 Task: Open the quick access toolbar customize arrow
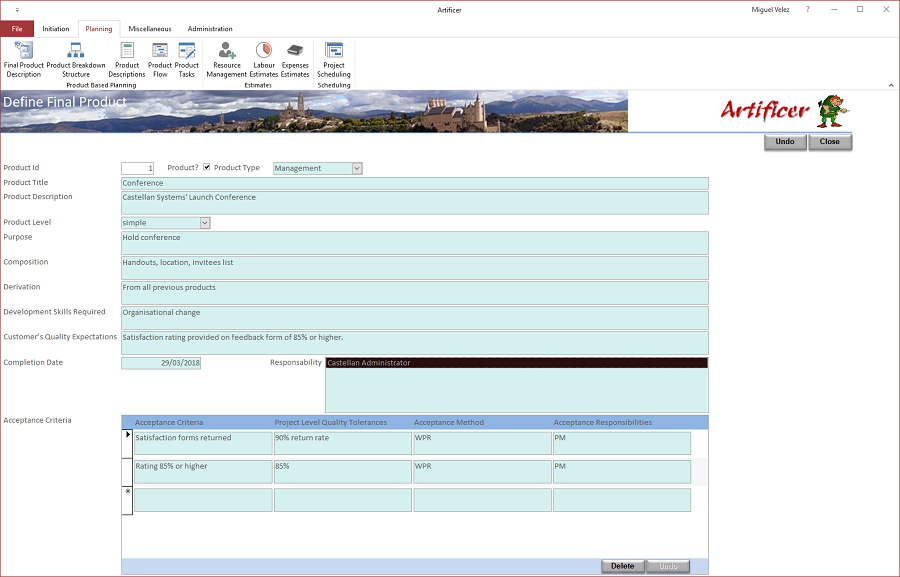point(17,10)
